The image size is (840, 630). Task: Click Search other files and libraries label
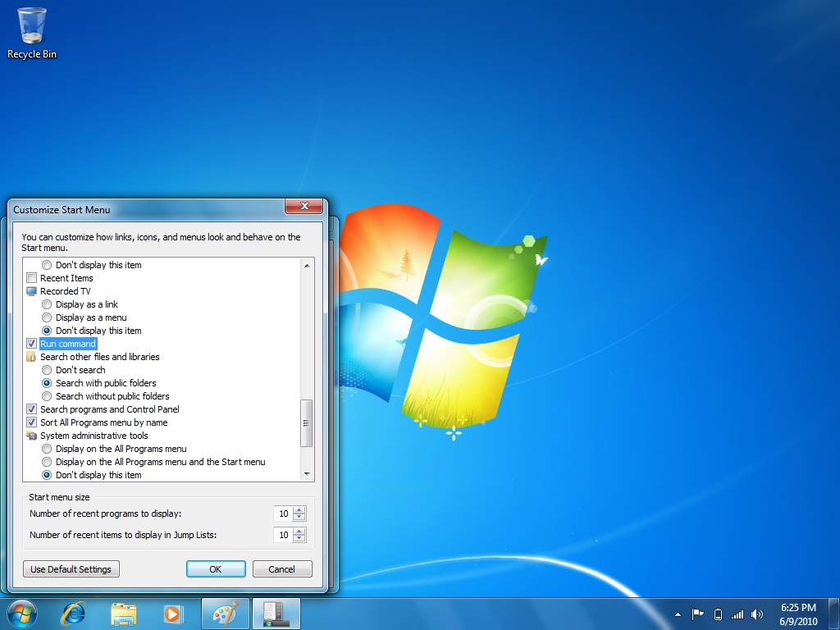point(99,357)
